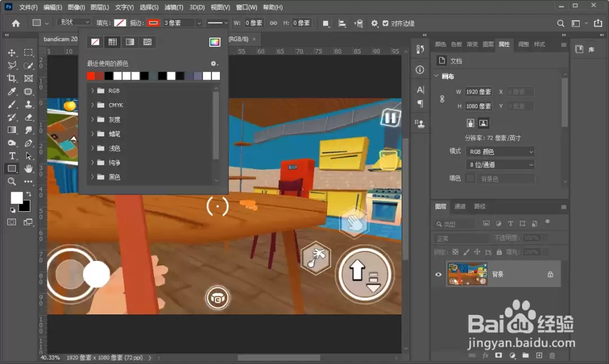The height and width of the screenshot is (364, 609).
Task: Click the Home icon in options bar
Action: pyautogui.click(x=16, y=23)
